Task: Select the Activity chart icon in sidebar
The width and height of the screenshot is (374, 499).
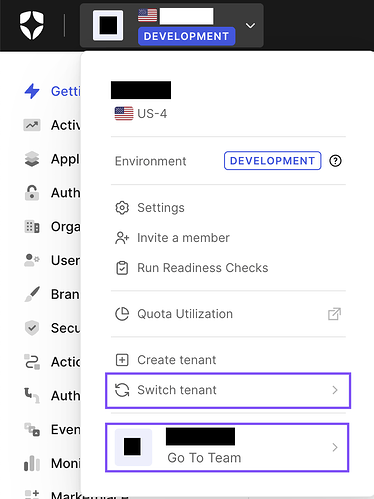Action: tap(32, 125)
